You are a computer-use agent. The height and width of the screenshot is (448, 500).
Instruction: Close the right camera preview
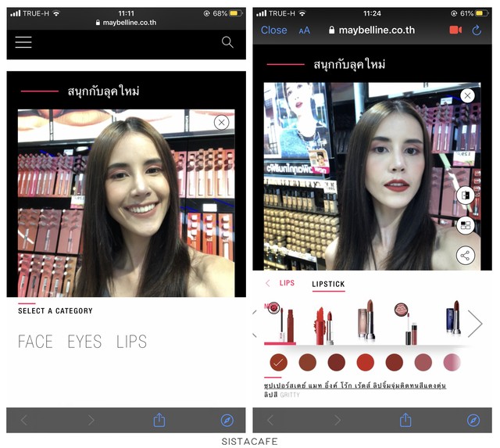pos(467,95)
